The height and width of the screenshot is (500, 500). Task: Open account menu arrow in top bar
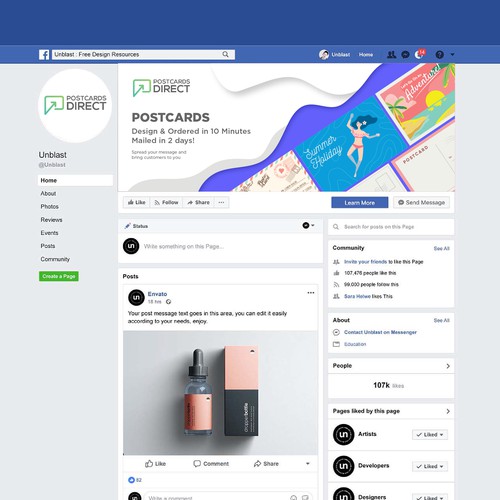pos(452,54)
